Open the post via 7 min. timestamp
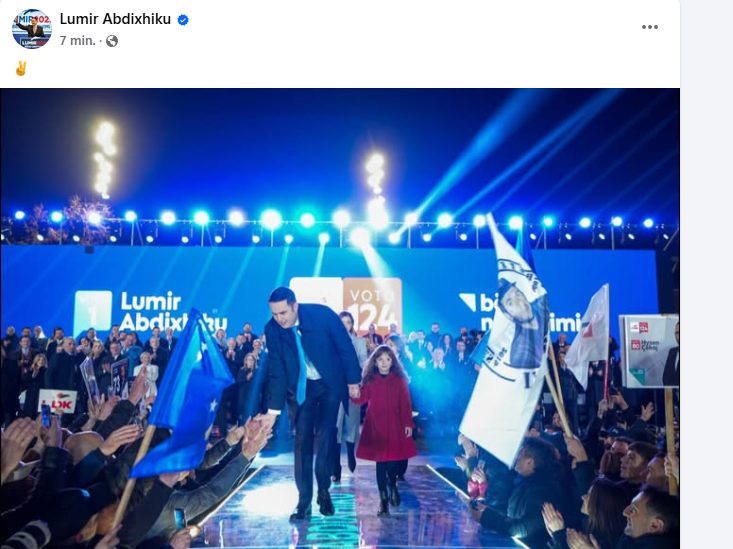Viewport: 733px width, 549px height. [x=77, y=41]
